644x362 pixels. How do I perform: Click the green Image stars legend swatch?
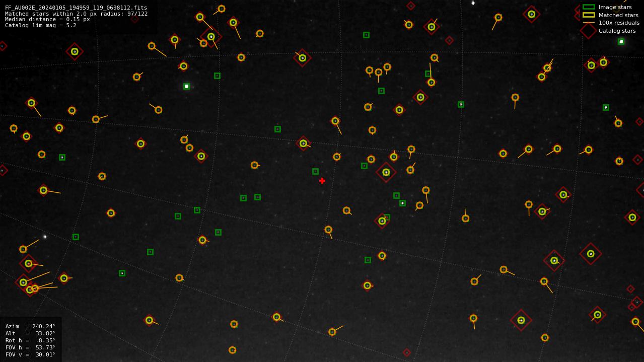(589, 7)
